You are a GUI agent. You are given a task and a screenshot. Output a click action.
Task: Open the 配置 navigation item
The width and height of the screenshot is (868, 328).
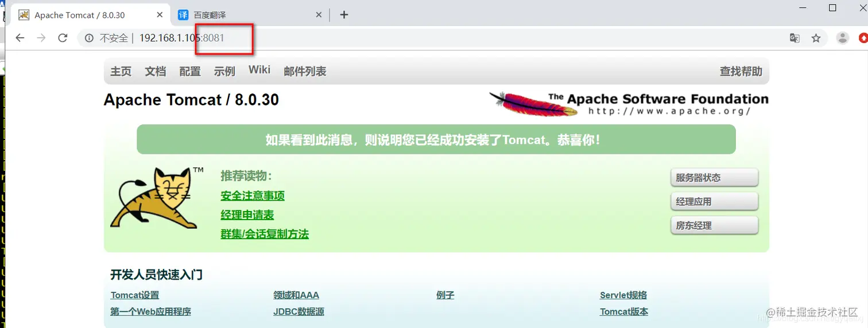pos(190,71)
